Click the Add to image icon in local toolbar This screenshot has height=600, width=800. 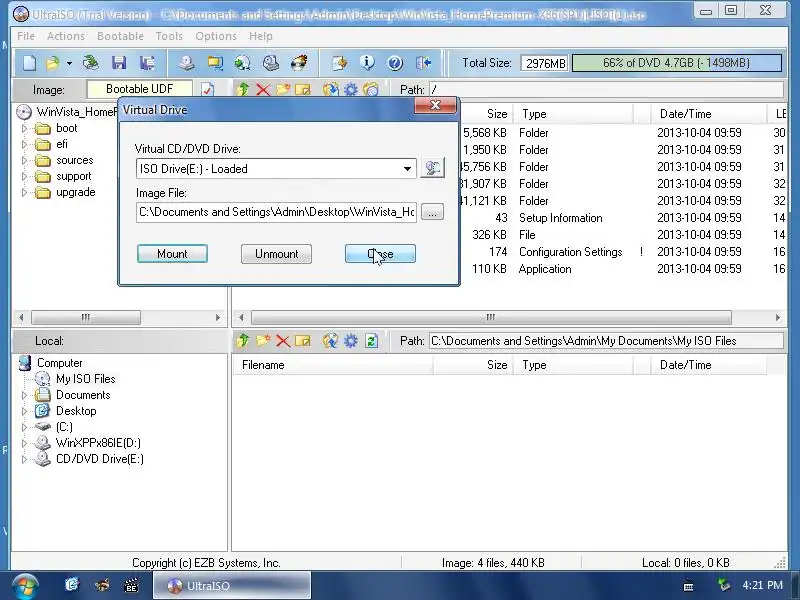click(x=330, y=341)
